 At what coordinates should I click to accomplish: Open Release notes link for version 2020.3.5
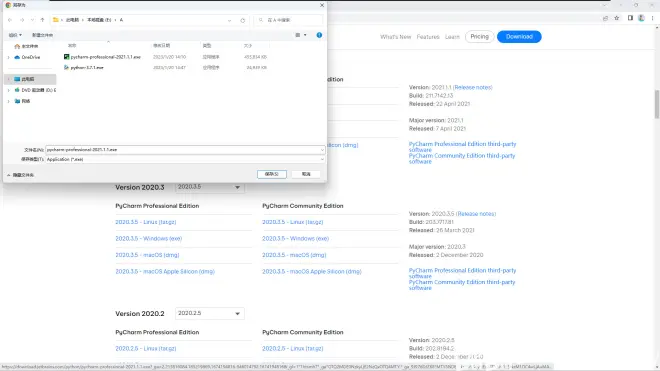click(x=476, y=214)
